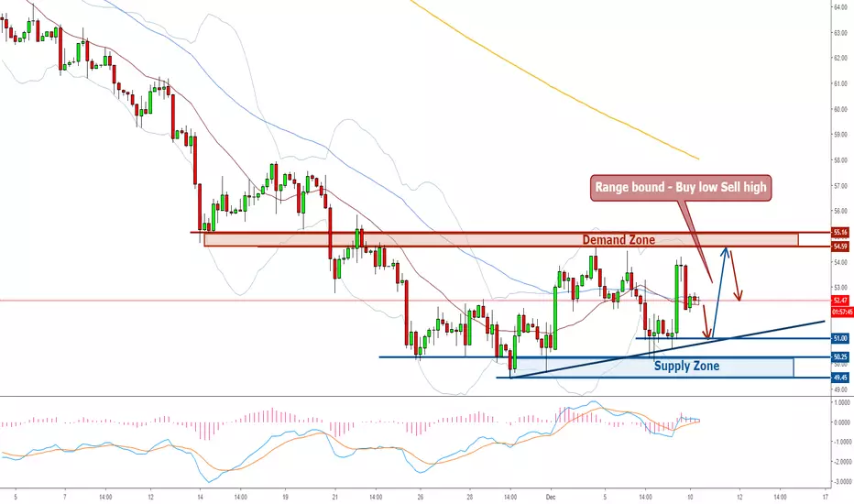Click the '21' date label on time axis
This screenshot has width=854, height=504.
pyautogui.click(x=335, y=497)
